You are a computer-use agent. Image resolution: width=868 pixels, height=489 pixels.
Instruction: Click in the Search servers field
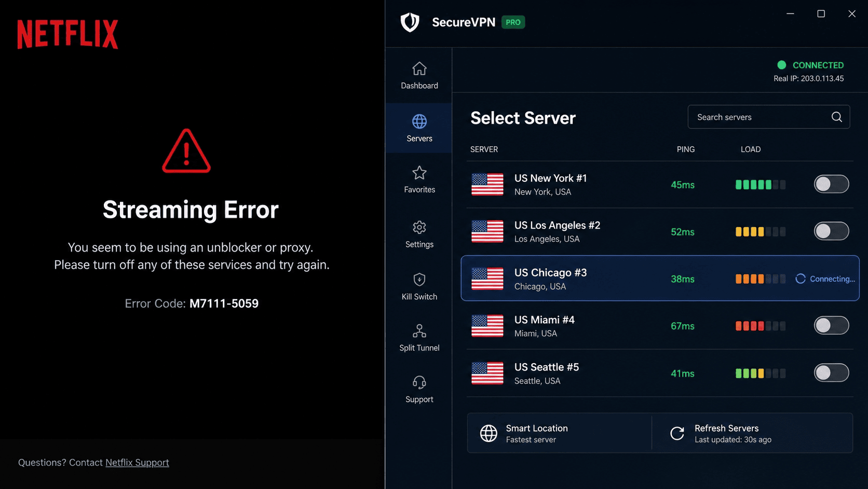[768, 117]
